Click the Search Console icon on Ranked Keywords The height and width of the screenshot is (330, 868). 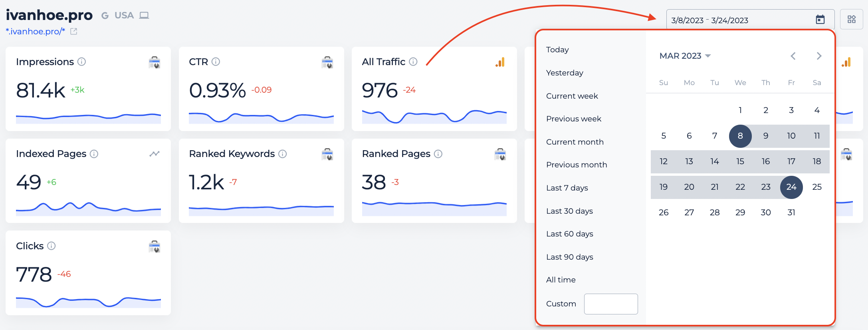[327, 154]
